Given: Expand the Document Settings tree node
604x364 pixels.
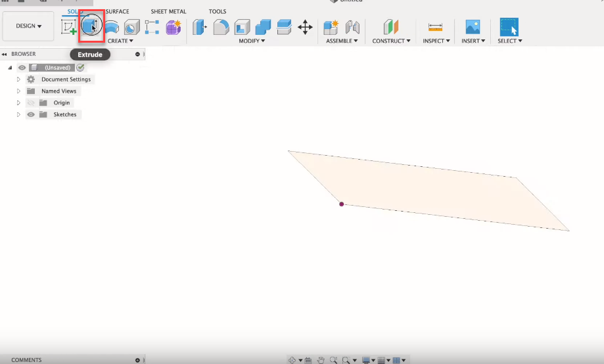Looking at the screenshot, I should [18, 80].
